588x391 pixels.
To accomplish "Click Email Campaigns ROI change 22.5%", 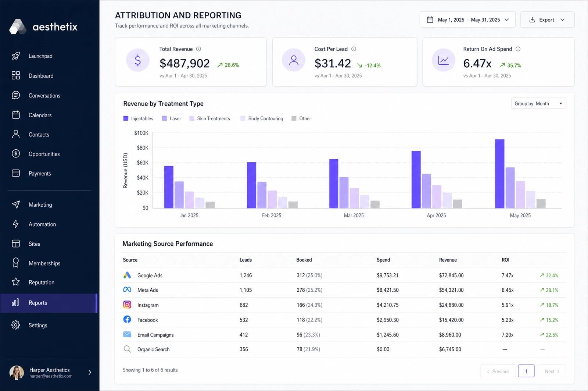I will point(549,335).
